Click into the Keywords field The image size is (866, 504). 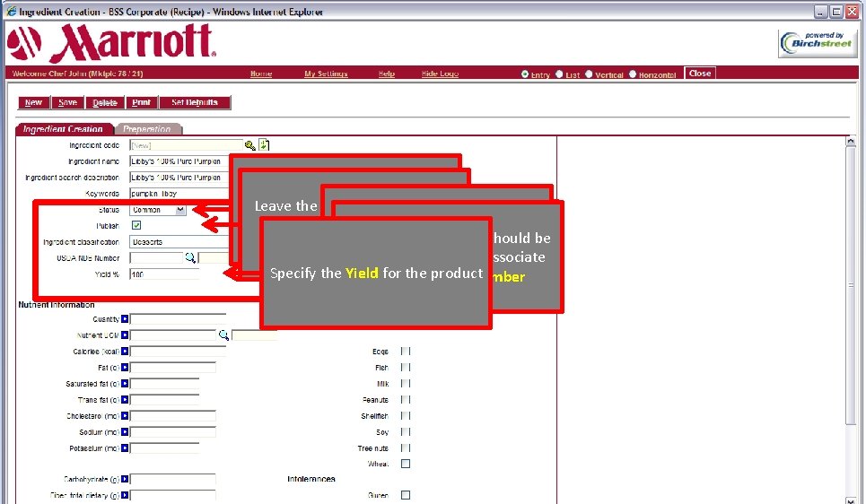[x=179, y=194]
